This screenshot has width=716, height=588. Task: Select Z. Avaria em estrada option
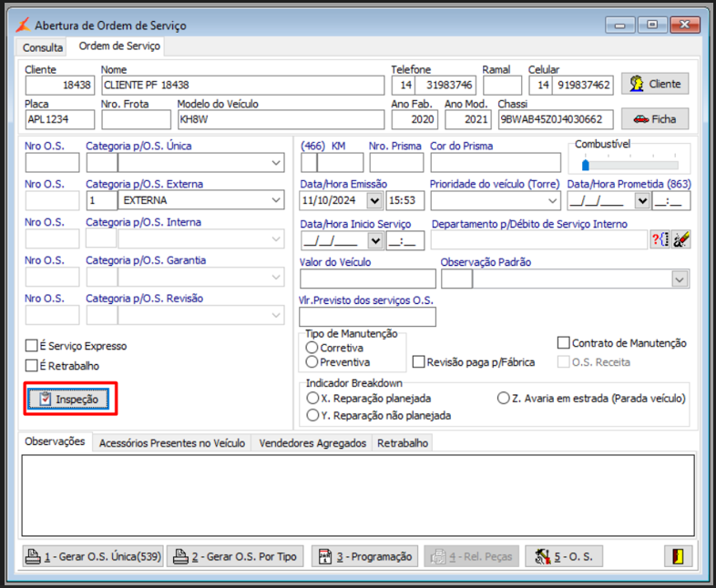(x=503, y=398)
